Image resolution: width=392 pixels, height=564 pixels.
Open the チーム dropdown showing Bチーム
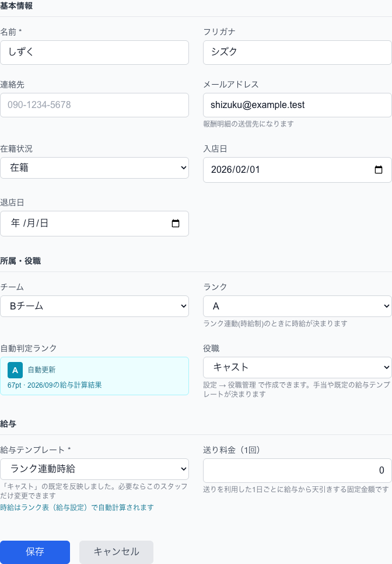(94, 306)
